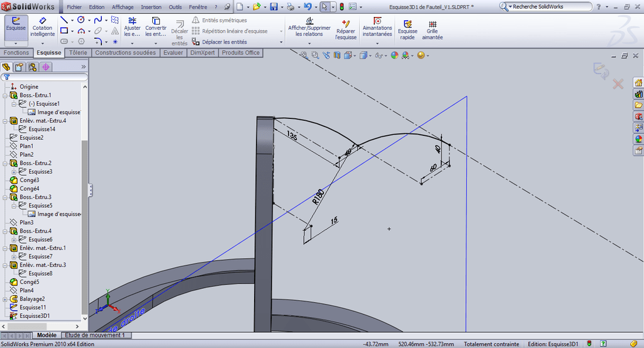This screenshot has height=348, width=644.
Task: Open dropdown under Afficher/Supprimer les relations
Action: [x=309, y=43]
